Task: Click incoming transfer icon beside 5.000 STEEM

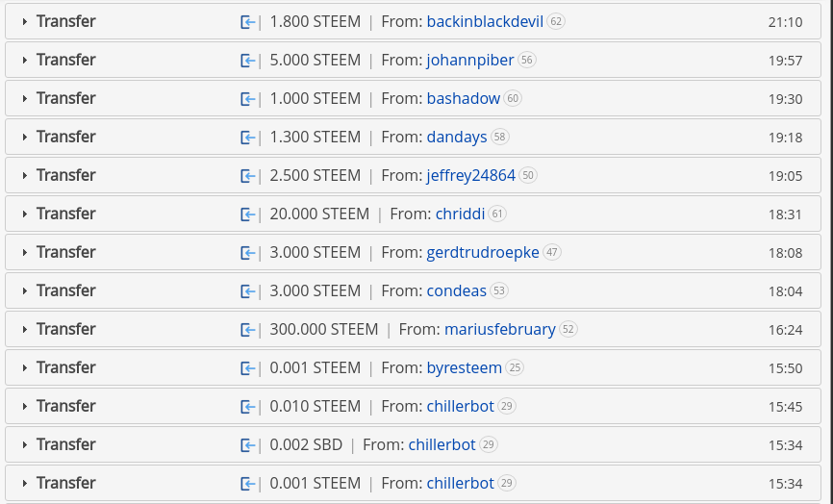Action: coord(247,60)
